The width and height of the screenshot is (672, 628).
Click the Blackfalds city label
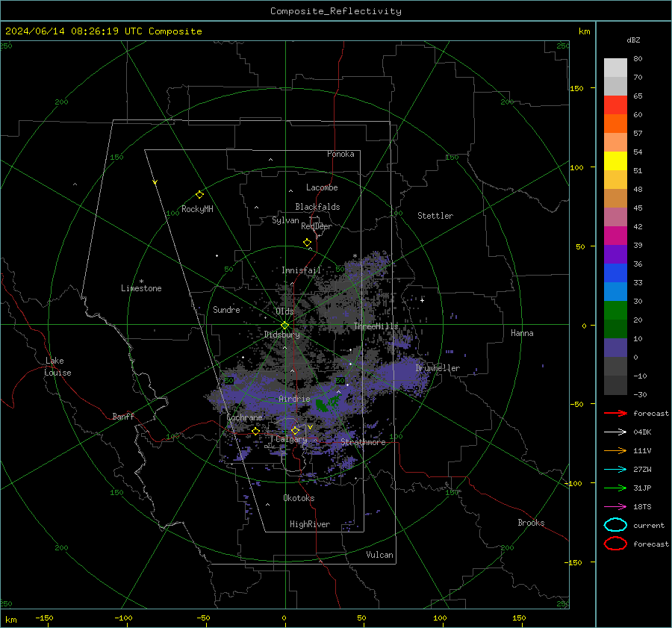(317, 207)
